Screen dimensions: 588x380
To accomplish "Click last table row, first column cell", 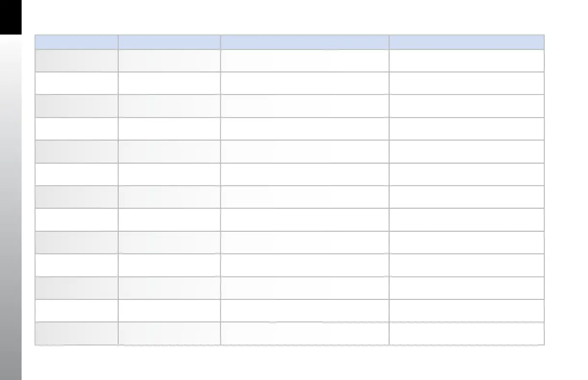I will 76,333.
